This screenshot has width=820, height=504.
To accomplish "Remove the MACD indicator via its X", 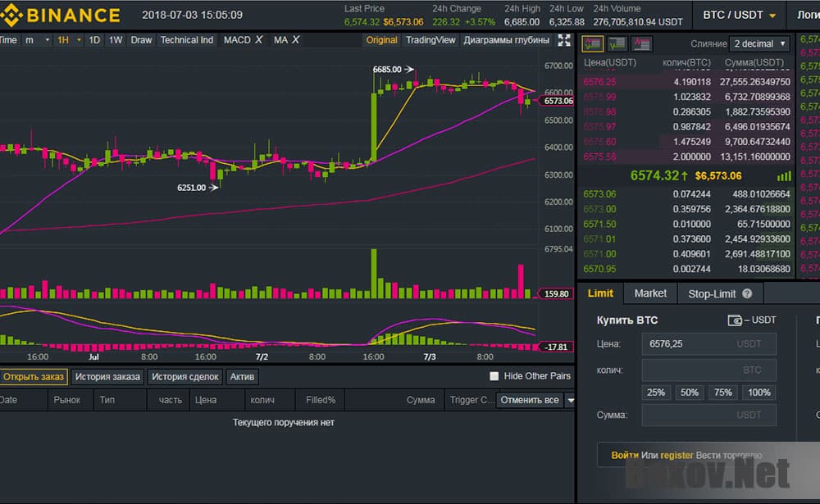I will click(259, 39).
